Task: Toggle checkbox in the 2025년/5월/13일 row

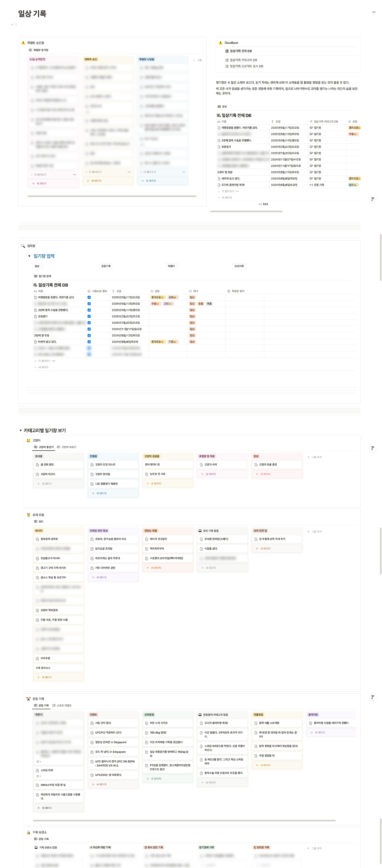Action: point(89,304)
